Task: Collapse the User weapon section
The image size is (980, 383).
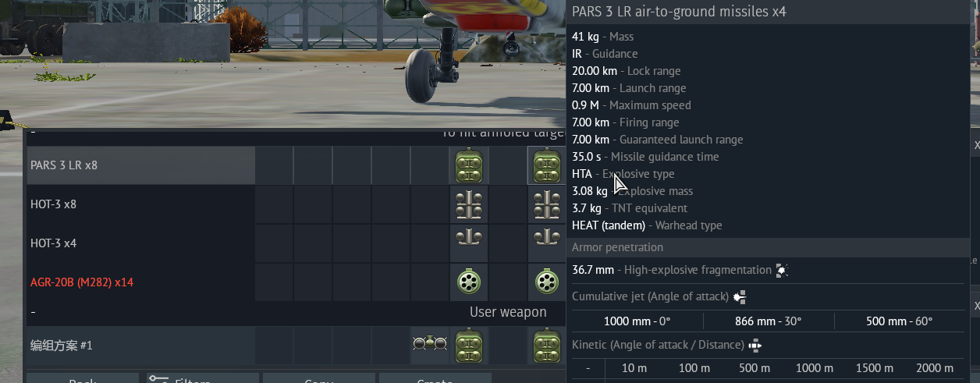Action: pyautogui.click(x=33, y=312)
